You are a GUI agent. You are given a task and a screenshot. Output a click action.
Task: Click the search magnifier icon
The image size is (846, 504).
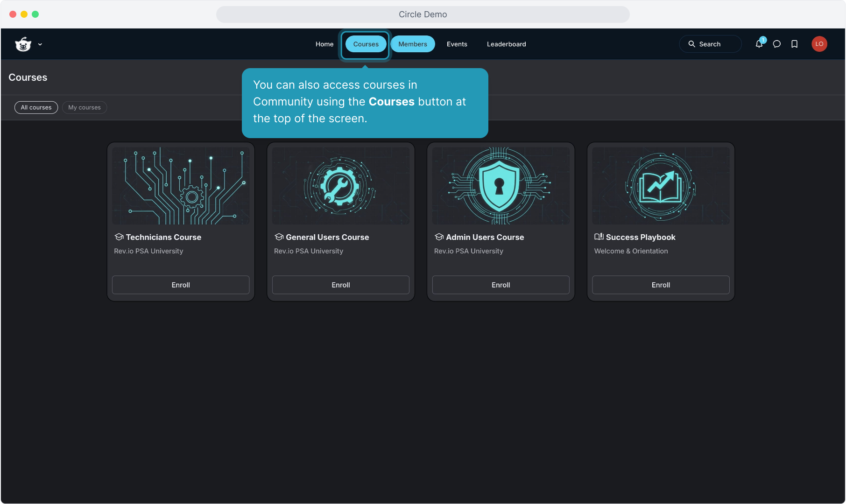pyautogui.click(x=691, y=44)
